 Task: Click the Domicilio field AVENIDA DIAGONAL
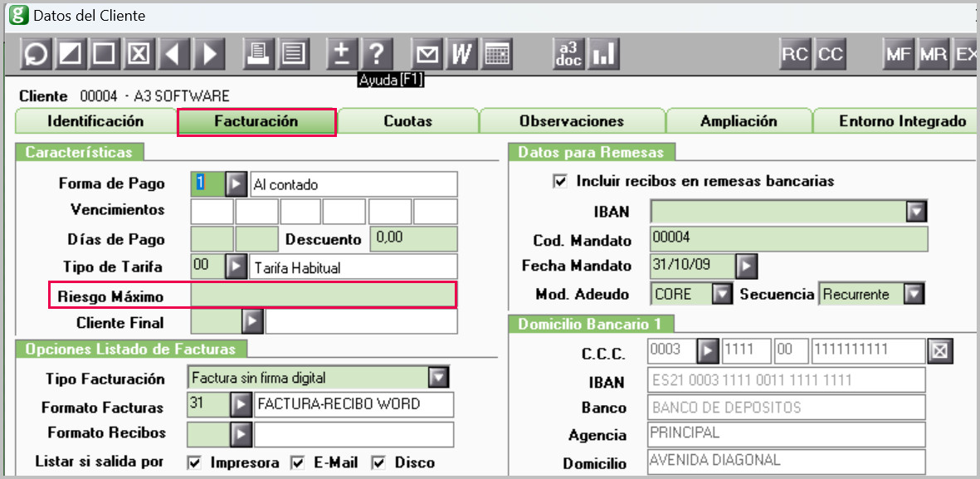pos(787,462)
